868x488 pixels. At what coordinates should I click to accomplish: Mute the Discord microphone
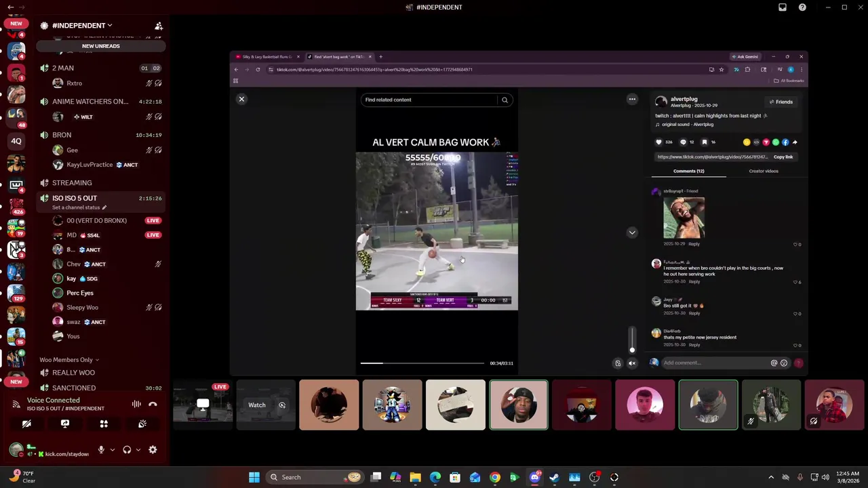click(101, 449)
